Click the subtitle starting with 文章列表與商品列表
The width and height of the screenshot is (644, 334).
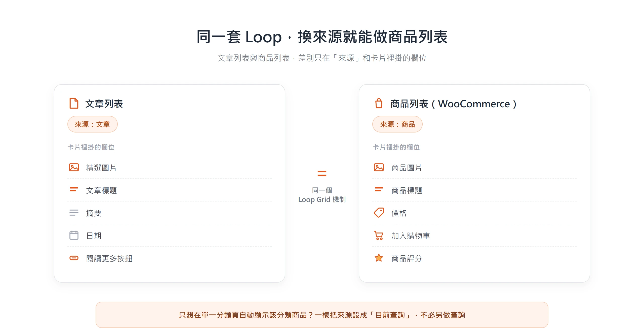click(x=322, y=58)
